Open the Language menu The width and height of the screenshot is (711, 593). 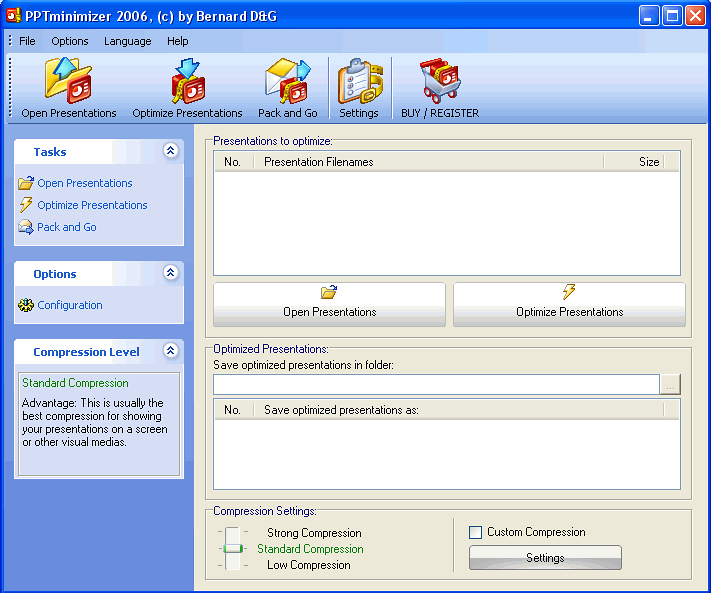tap(128, 41)
